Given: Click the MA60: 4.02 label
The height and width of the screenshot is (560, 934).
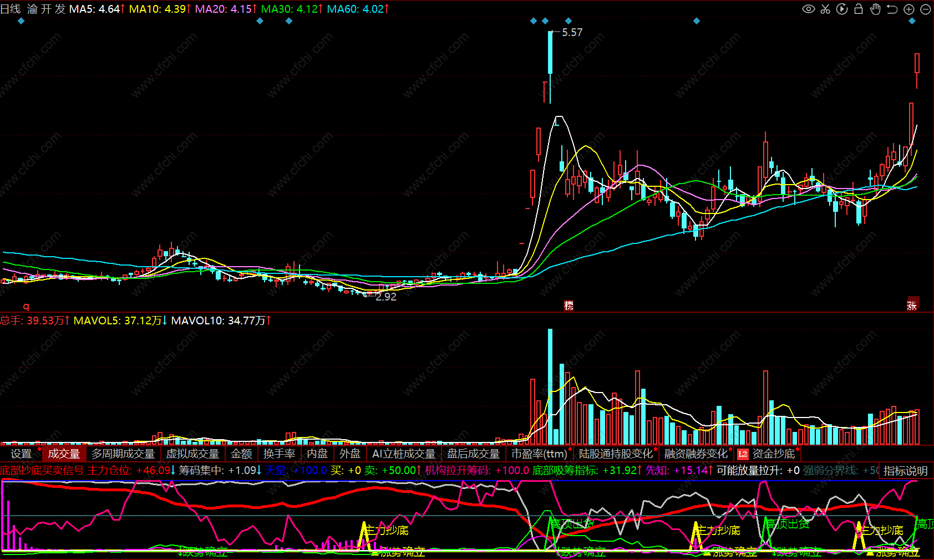Looking at the screenshot, I should (358, 9).
